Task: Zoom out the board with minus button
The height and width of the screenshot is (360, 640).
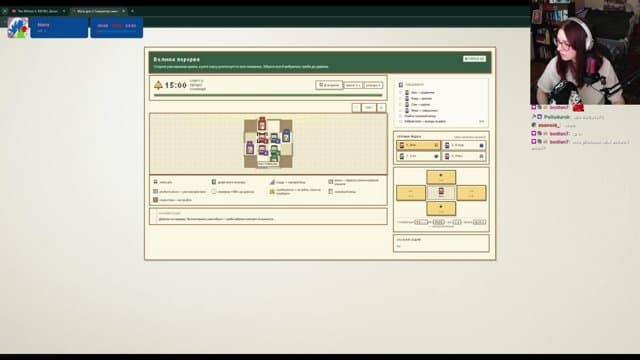Action: (356, 108)
